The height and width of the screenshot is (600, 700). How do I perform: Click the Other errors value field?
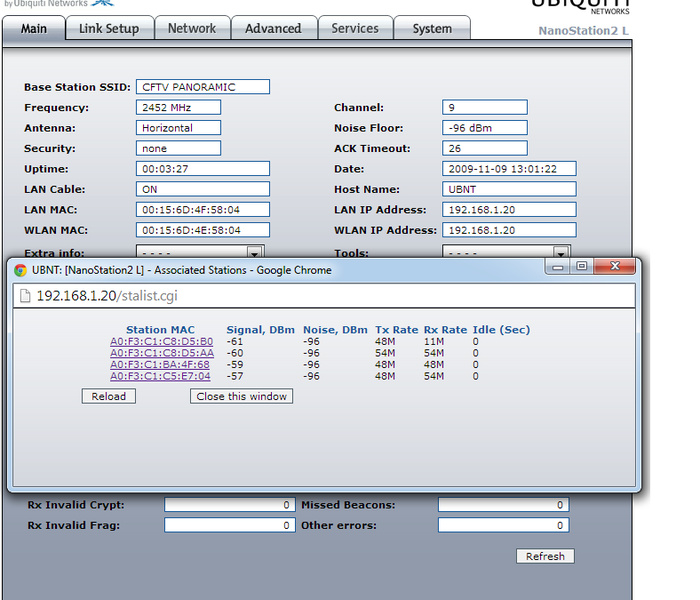504,525
